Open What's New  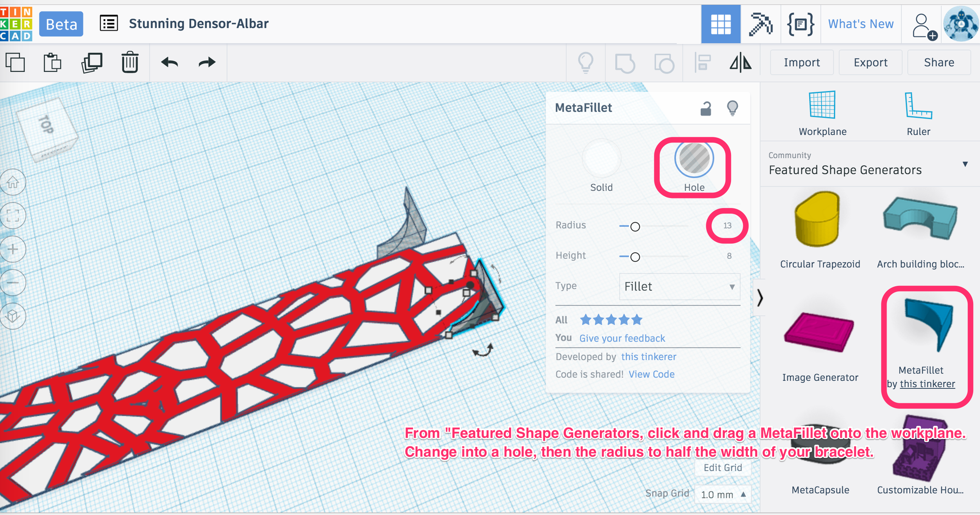click(x=860, y=23)
